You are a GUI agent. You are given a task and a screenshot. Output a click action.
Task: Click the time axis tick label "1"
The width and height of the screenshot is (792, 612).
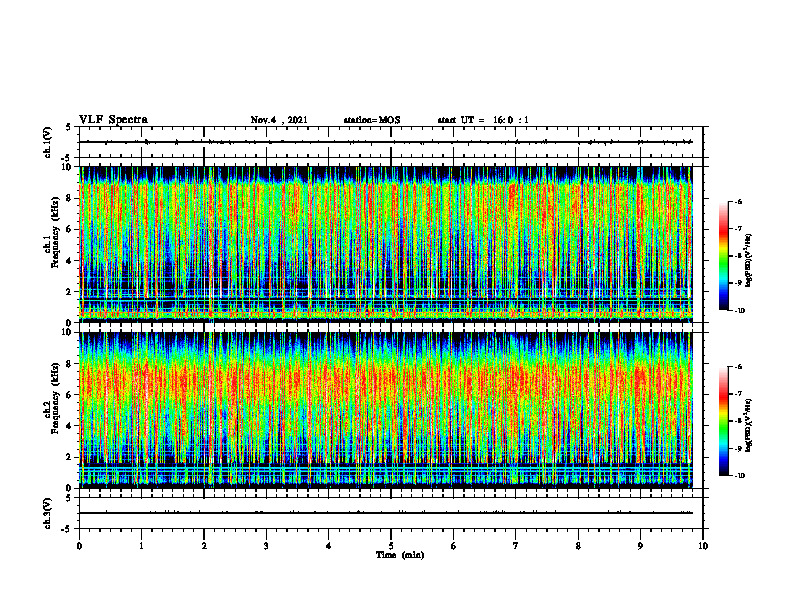(141, 546)
